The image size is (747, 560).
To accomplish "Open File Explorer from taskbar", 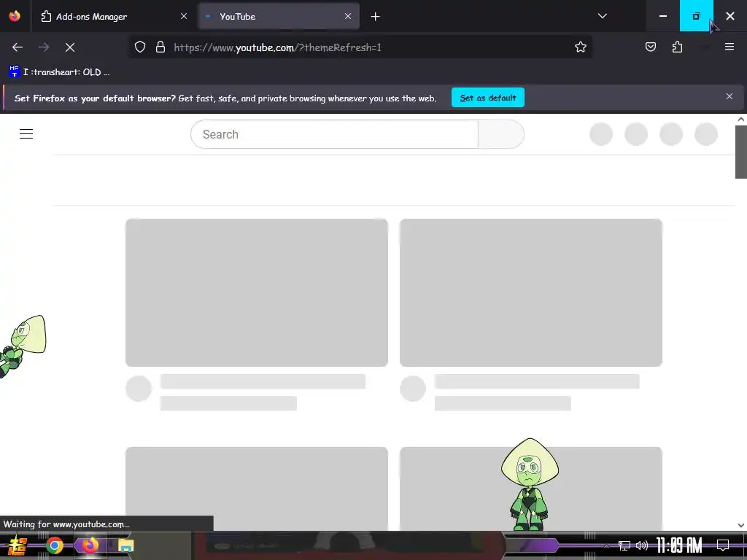I will coord(126,545).
